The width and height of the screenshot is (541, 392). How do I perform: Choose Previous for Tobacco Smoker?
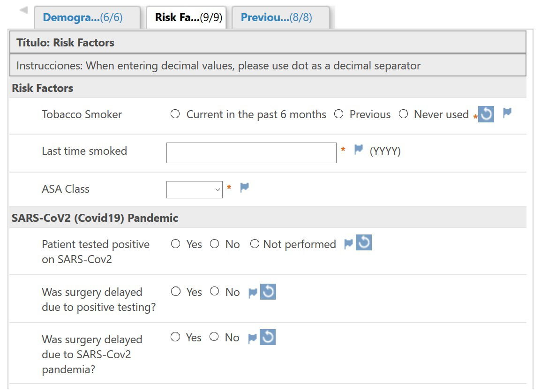point(339,114)
